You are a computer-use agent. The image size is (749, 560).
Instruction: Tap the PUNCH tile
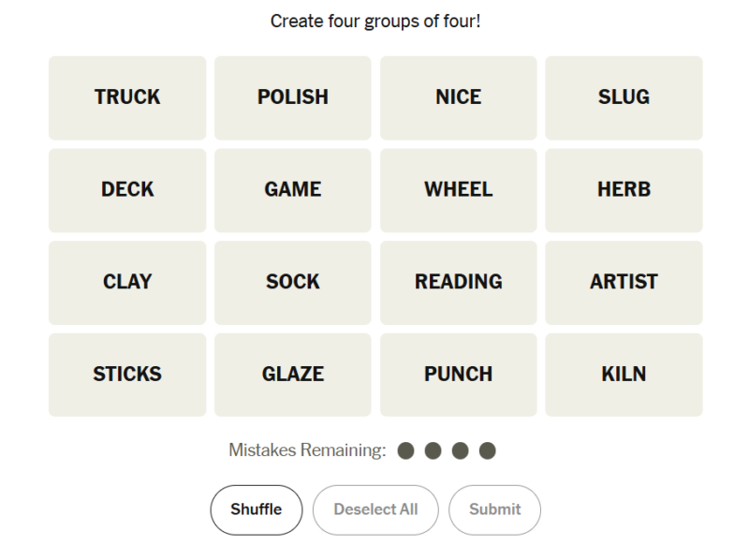click(x=459, y=375)
